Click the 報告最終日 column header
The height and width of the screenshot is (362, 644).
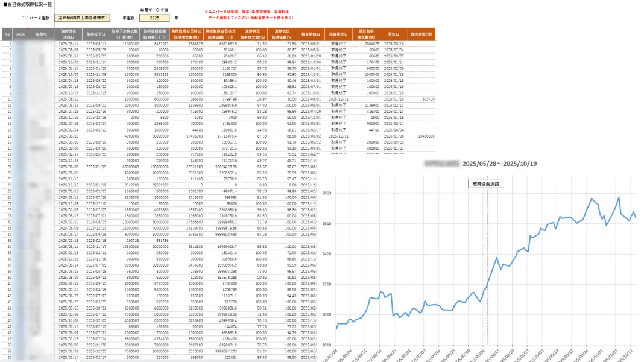pyautogui.click(x=338, y=34)
